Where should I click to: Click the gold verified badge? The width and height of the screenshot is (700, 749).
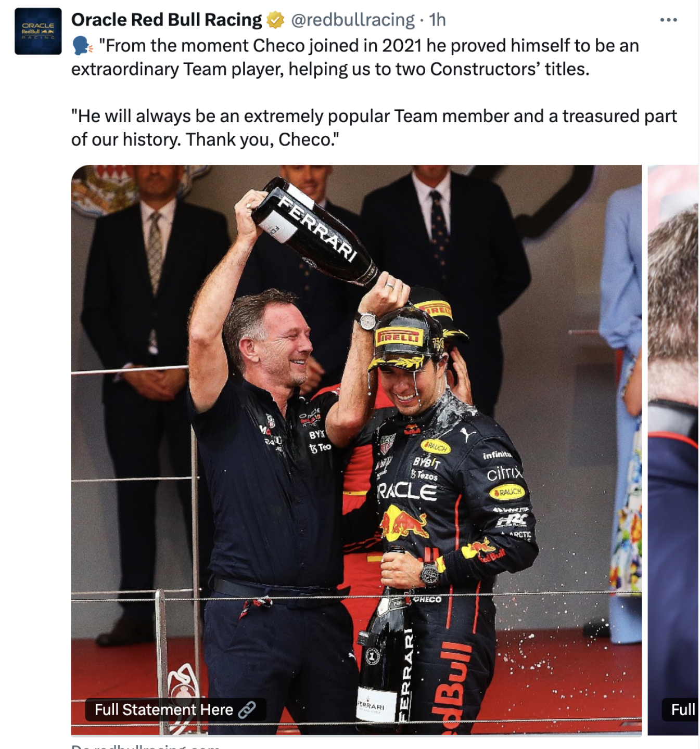[x=275, y=20]
